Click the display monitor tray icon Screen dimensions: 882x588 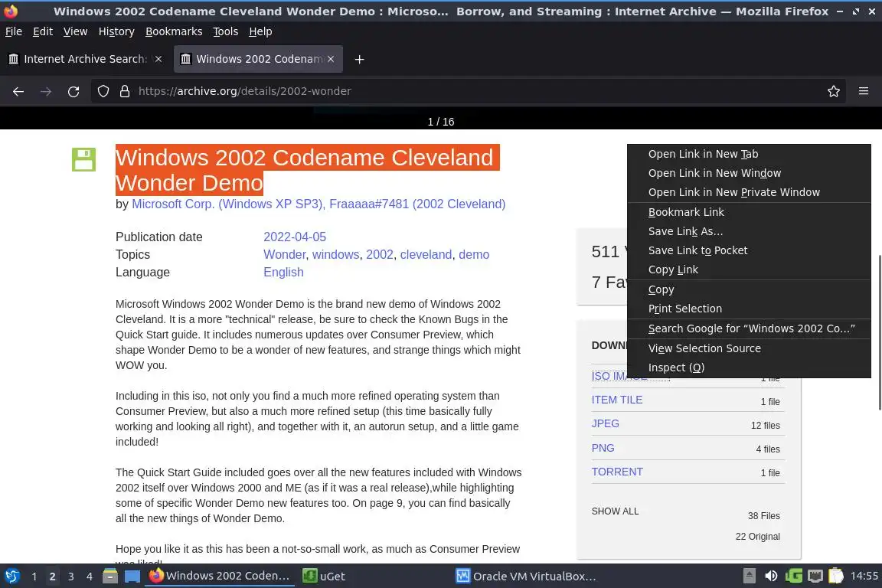coord(815,576)
